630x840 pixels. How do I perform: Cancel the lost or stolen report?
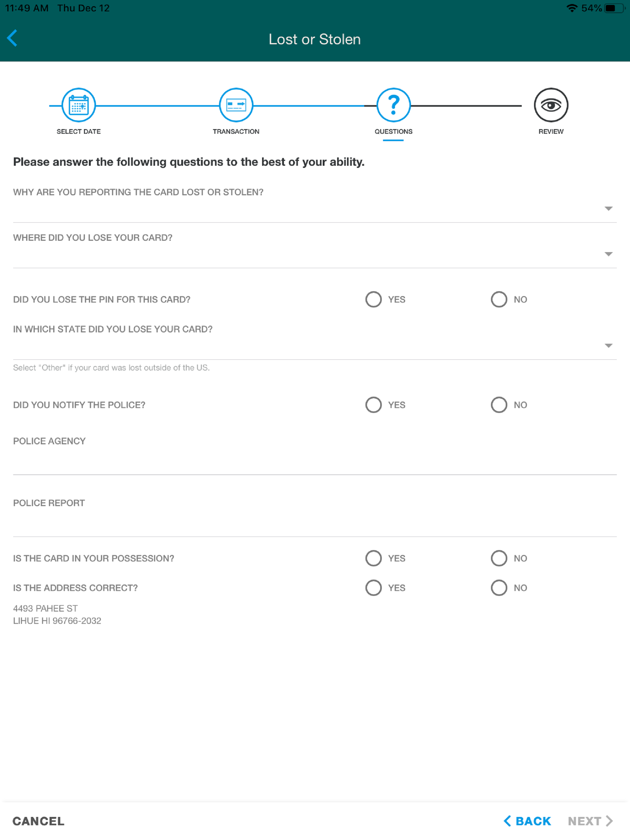tap(38, 821)
